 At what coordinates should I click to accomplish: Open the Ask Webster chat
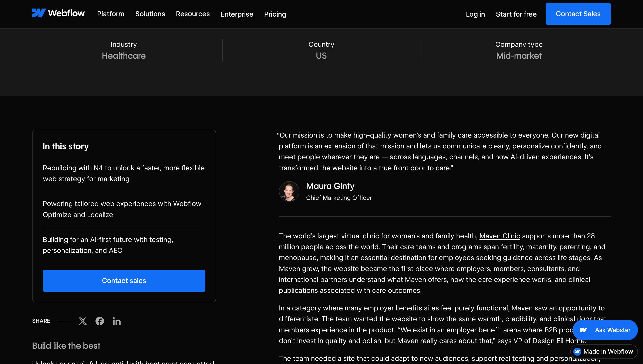[605, 330]
